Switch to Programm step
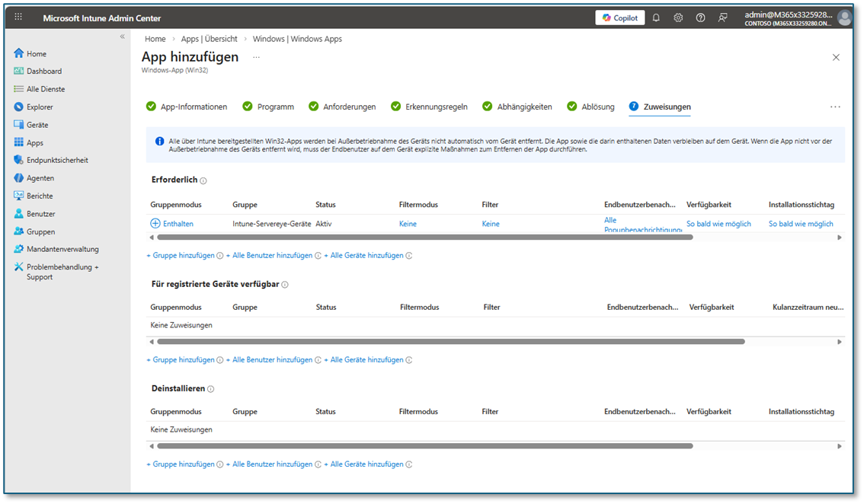864x504 pixels. pyautogui.click(x=268, y=107)
